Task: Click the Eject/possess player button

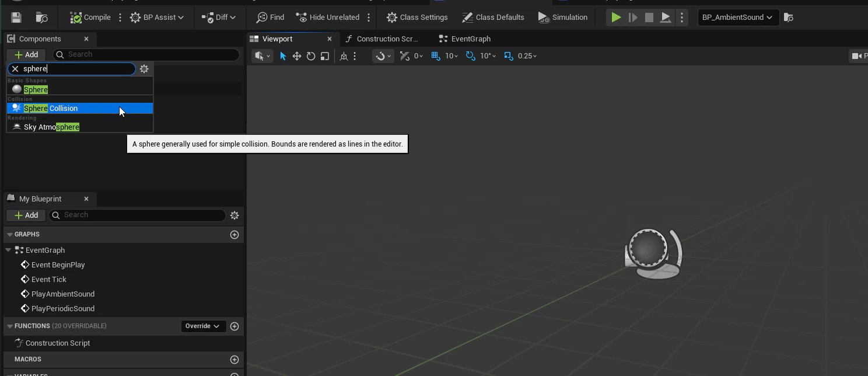Action: [x=666, y=18]
